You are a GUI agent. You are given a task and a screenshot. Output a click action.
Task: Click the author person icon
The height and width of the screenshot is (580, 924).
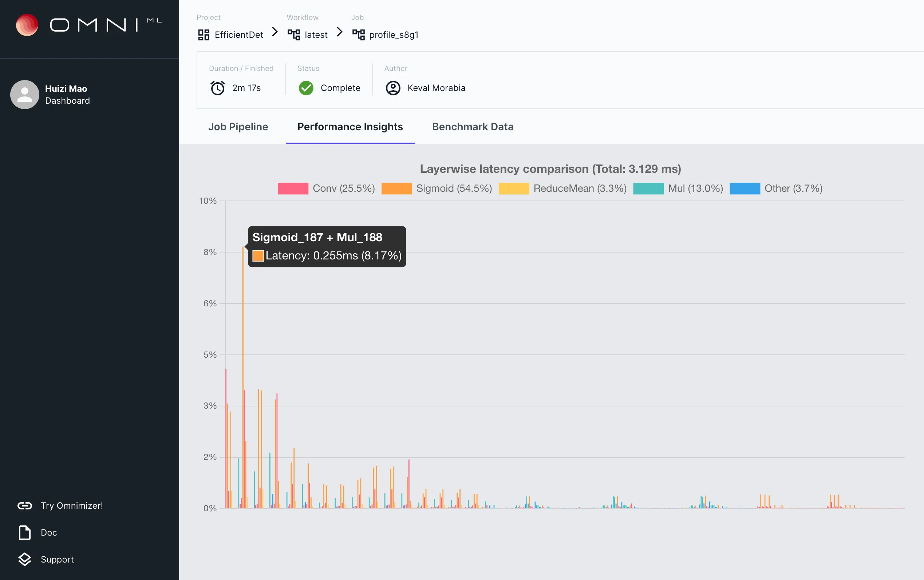tap(393, 88)
